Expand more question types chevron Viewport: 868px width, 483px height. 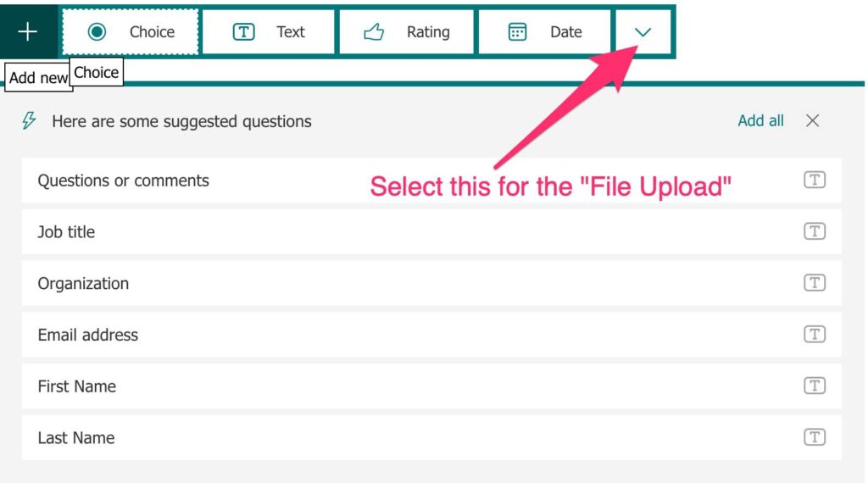click(643, 32)
